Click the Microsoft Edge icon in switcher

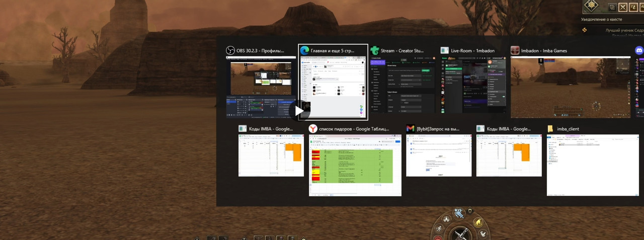(304, 51)
